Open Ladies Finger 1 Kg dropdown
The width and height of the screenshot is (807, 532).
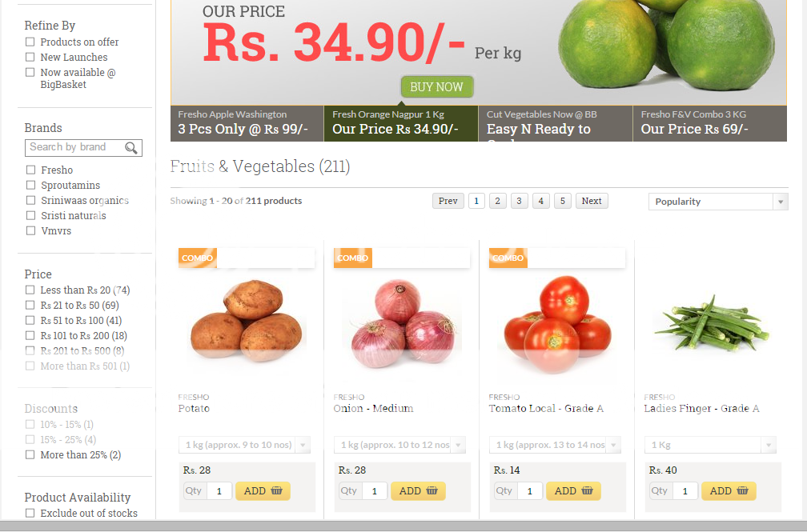click(710, 445)
